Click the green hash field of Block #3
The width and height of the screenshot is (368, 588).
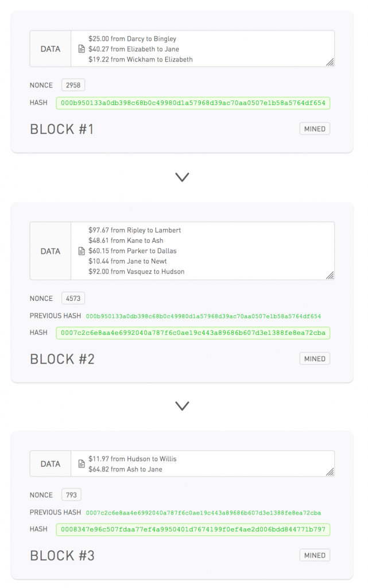(193, 529)
